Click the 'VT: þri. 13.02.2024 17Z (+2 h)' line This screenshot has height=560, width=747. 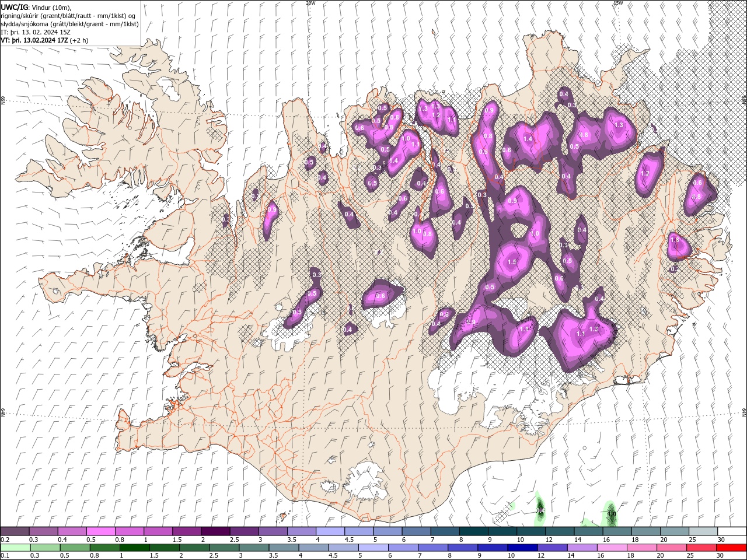tap(45, 40)
